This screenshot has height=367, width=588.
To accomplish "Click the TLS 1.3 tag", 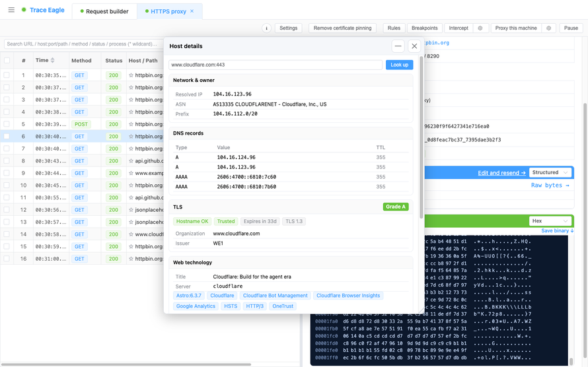I will point(294,221).
